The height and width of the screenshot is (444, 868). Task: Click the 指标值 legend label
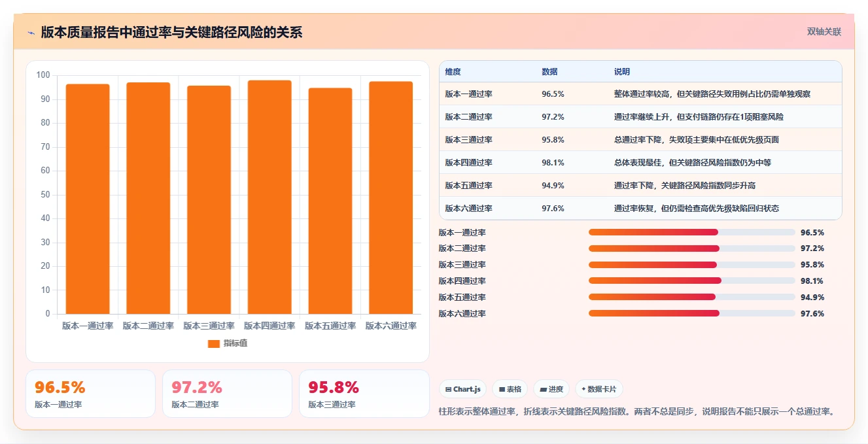[235, 343]
